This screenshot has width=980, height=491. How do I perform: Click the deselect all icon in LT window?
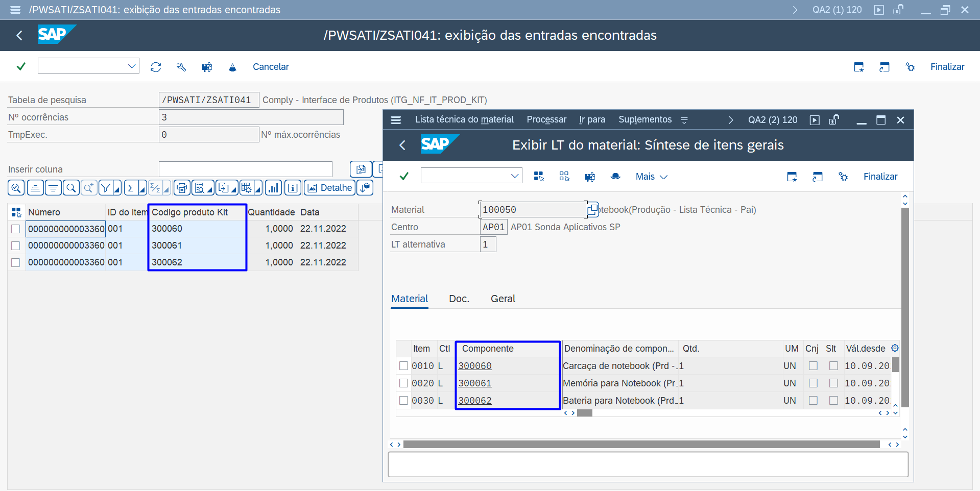tap(564, 177)
